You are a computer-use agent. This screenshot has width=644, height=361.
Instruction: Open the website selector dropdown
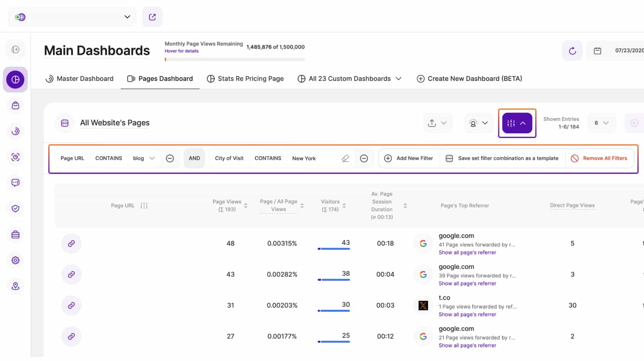click(x=73, y=17)
